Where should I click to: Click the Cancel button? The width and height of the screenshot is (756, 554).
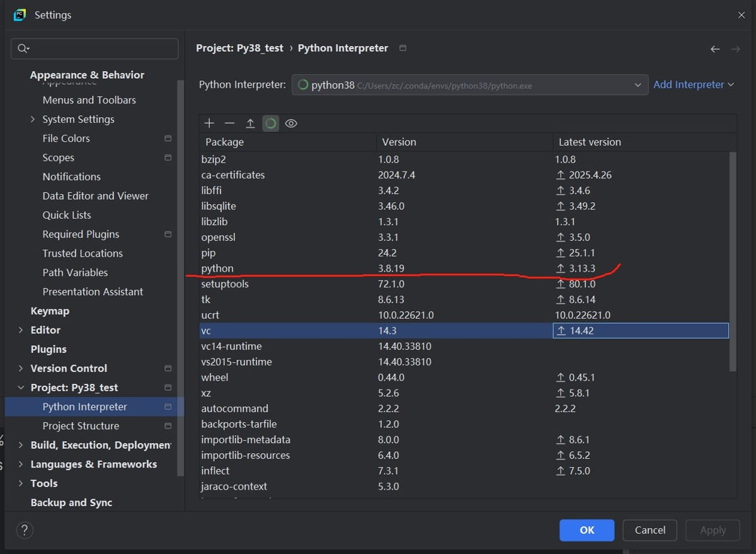tap(650, 530)
